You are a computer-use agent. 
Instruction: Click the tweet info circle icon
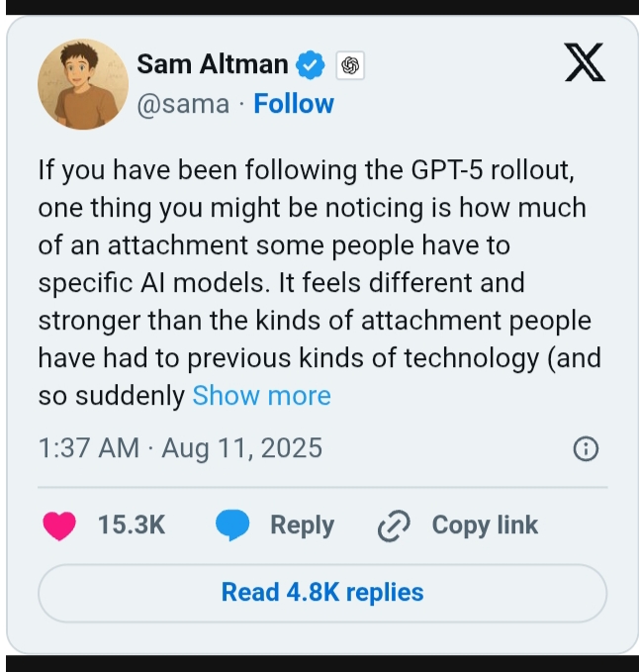(x=586, y=449)
